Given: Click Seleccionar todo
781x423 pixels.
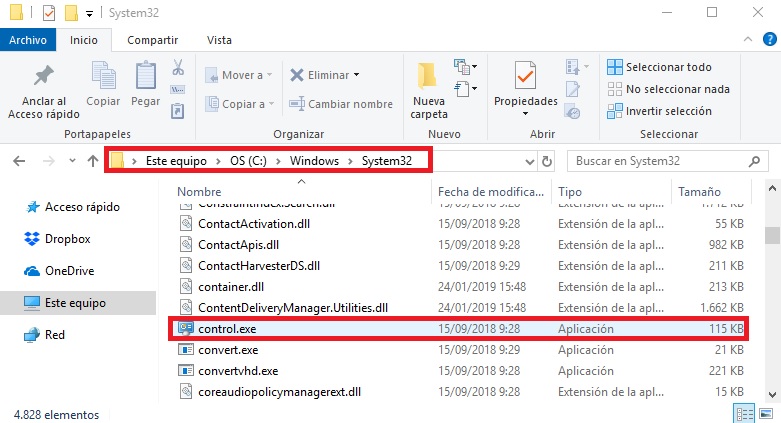Looking at the screenshot, I should 668,67.
